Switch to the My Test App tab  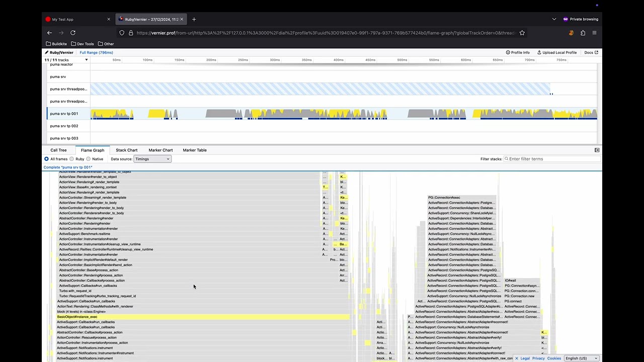coord(78,19)
